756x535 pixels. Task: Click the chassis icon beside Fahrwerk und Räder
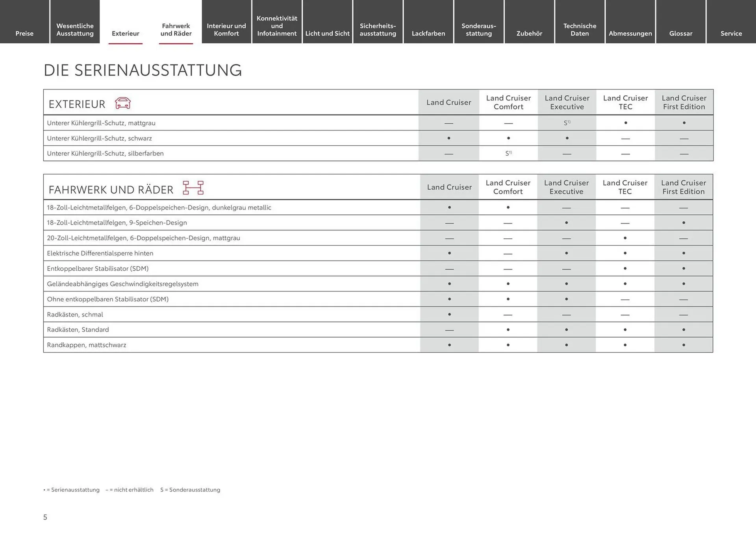click(193, 188)
